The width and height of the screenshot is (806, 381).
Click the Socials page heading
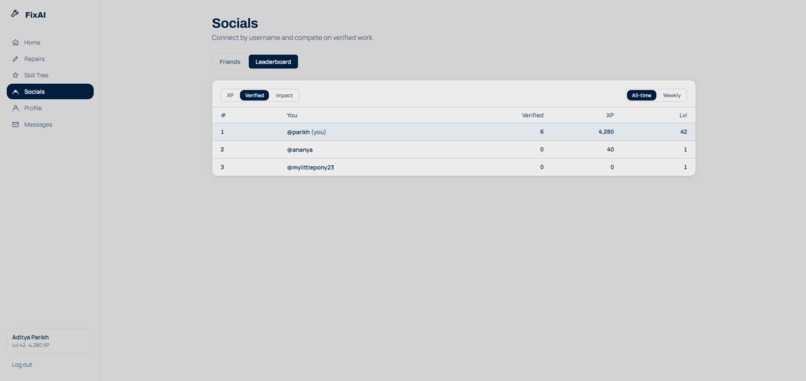point(235,23)
